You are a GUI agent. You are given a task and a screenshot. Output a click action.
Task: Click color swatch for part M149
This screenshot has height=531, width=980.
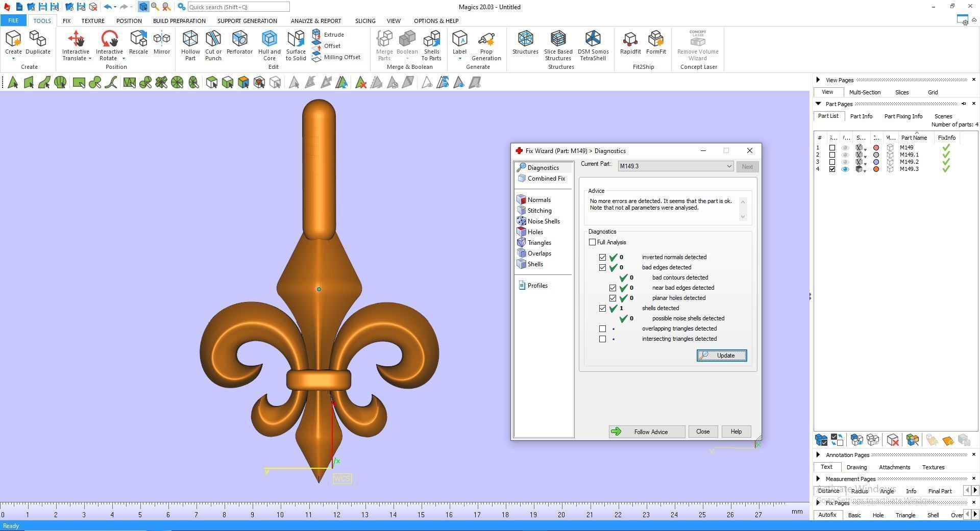click(876, 148)
